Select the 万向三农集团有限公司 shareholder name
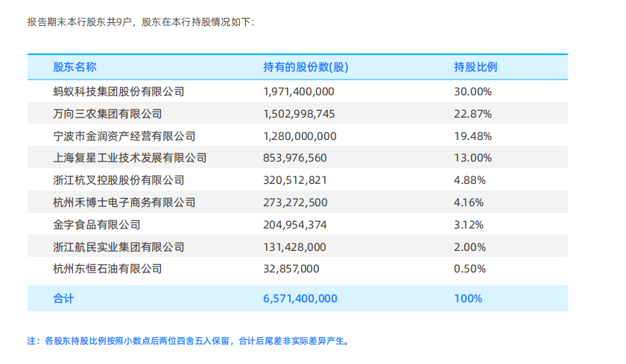The height and width of the screenshot is (364, 626). [x=107, y=114]
